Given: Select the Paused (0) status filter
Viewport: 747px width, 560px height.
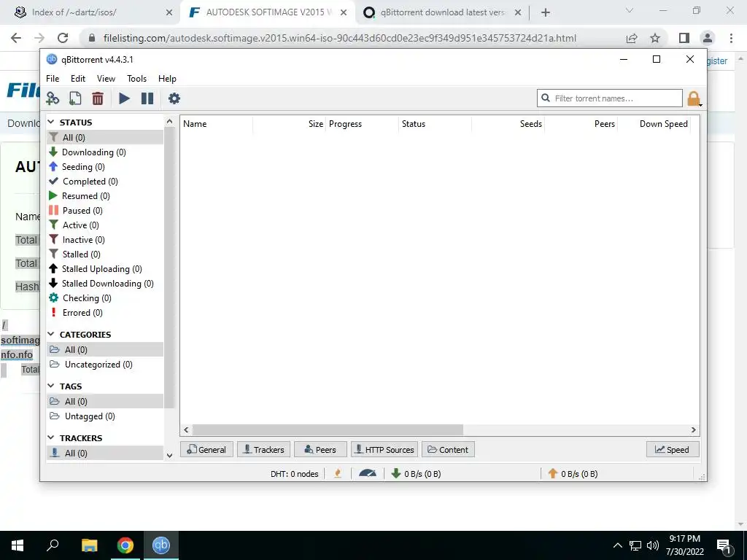Looking at the screenshot, I should pos(105,211).
